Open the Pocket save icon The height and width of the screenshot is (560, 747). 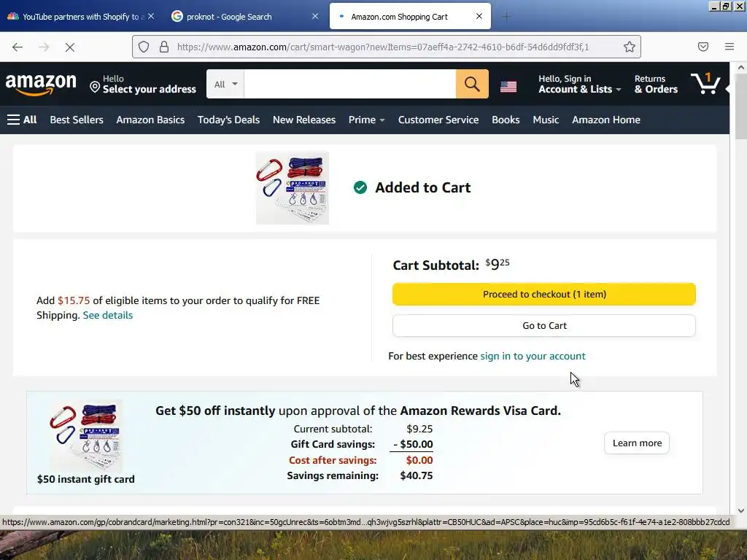[x=703, y=47]
